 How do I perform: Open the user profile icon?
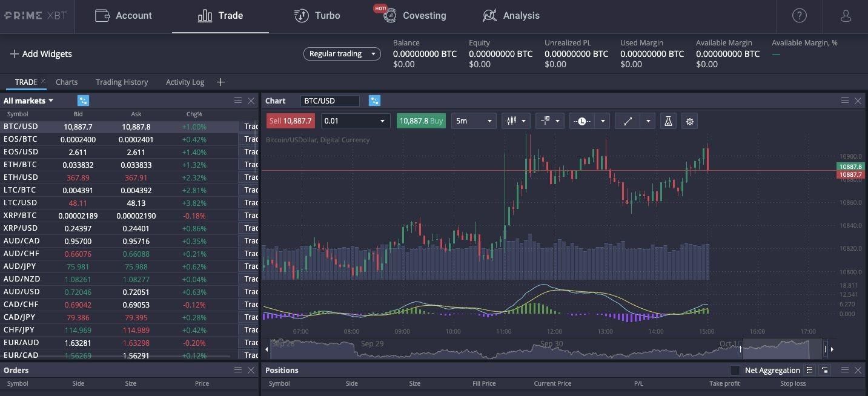click(x=846, y=16)
